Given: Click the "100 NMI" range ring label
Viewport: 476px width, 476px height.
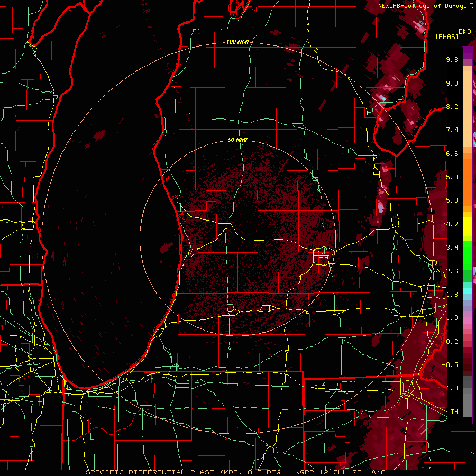Looking at the screenshot, I should [237, 42].
